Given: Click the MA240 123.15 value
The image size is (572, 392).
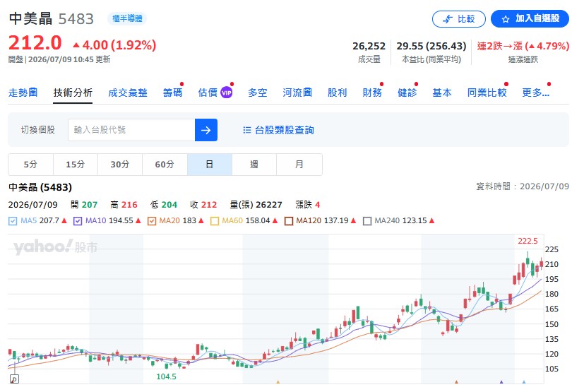Looking at the screenshot, I should pos(414,221).
